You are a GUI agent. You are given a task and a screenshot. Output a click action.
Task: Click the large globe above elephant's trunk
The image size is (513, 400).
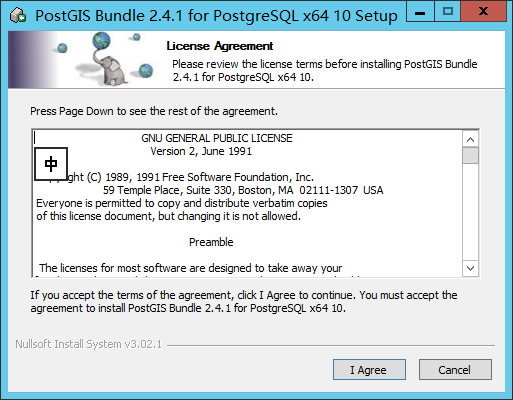[x=102, y=40]
